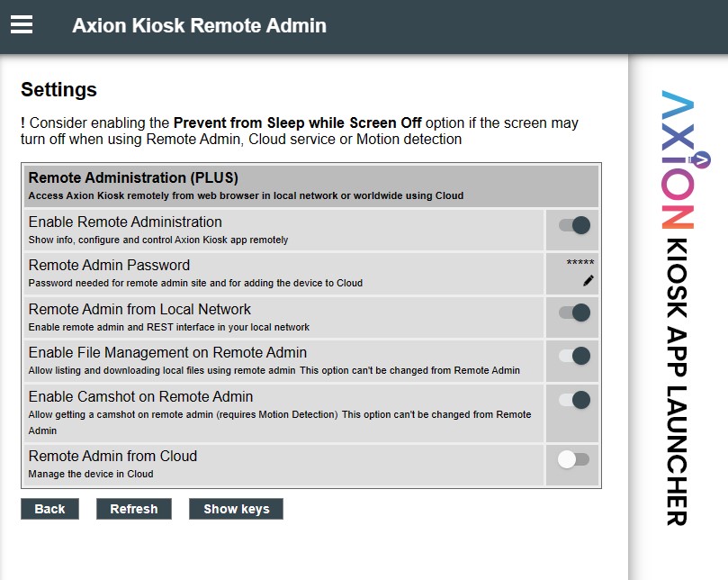Select the Remote Admin from Local Network label
The height and width of the screenshot is (580, 728).
click(139, 310)
